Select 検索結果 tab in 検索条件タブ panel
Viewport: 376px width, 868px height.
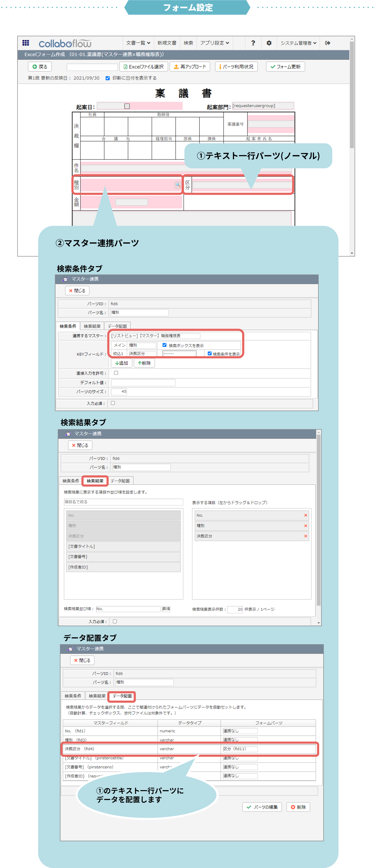pyautogui.click(x=92, y=326)
